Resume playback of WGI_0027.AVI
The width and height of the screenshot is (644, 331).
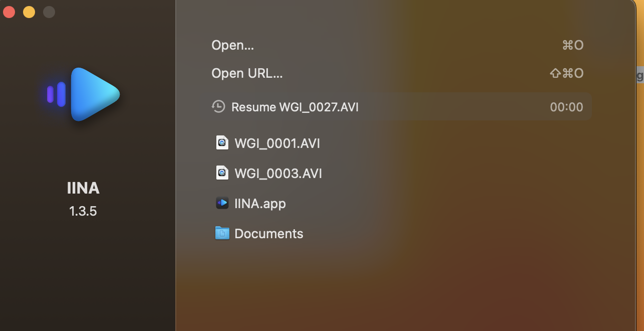pyautogui.click(x=399, y=107)
